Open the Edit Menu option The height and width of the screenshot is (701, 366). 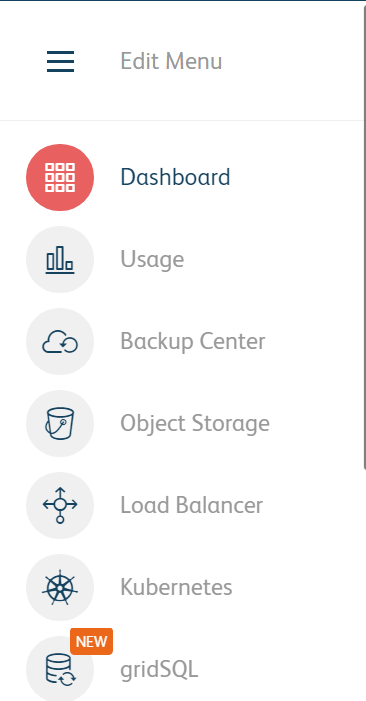point(171,61)
